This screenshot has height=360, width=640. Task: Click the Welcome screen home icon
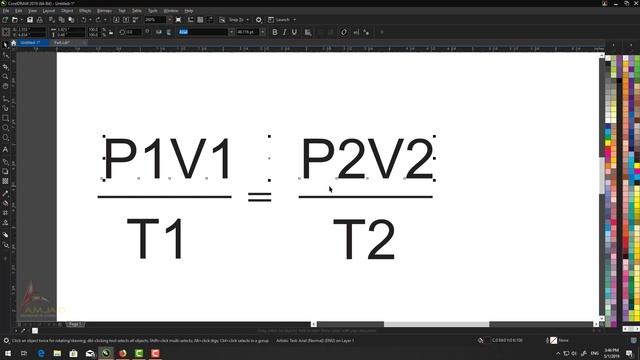tap(13, 42)
